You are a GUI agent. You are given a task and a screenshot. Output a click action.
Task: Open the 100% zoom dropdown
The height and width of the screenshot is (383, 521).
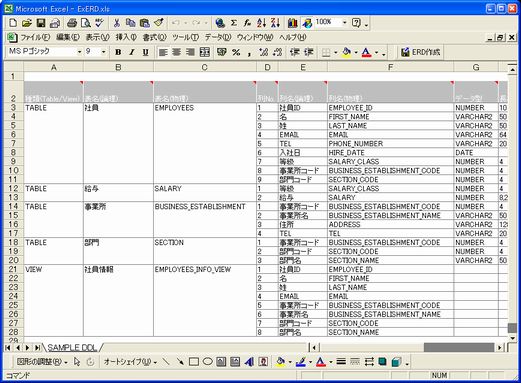click(x=344, y=23)
